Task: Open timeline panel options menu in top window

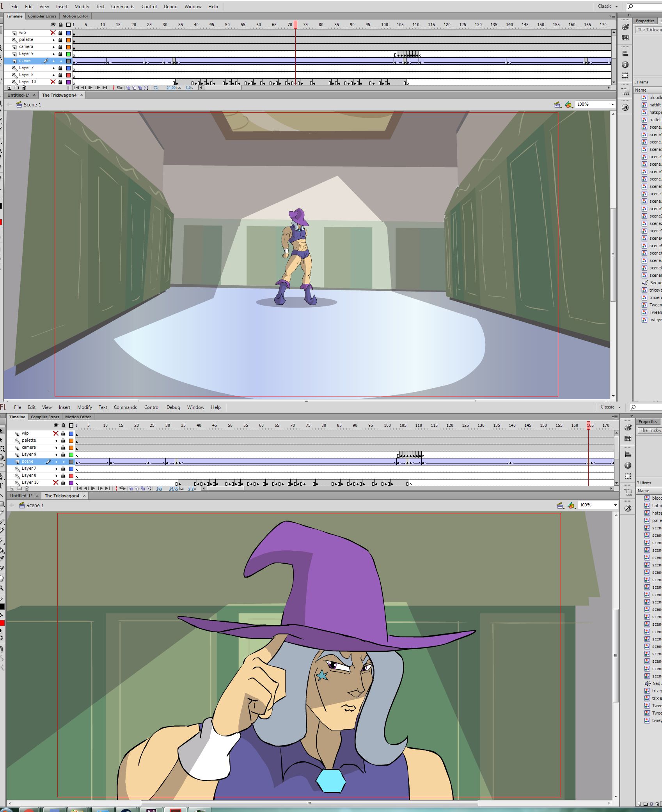Action: (x=612, y=16)
